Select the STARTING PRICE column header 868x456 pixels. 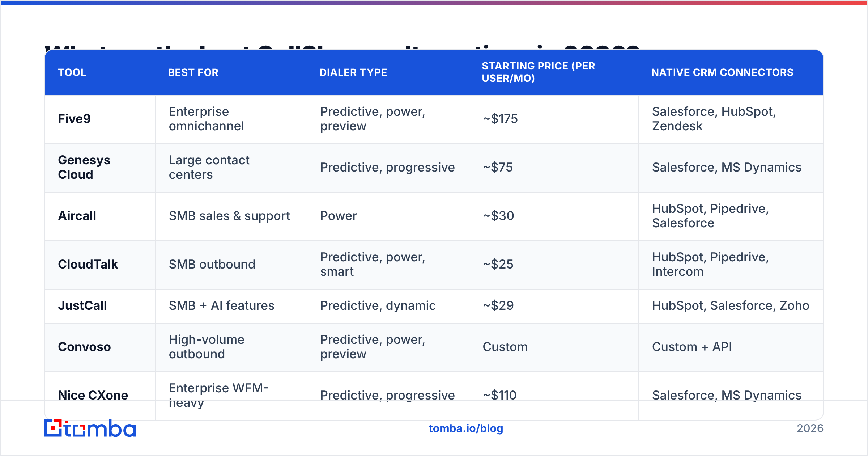click(x=538, y=72)
